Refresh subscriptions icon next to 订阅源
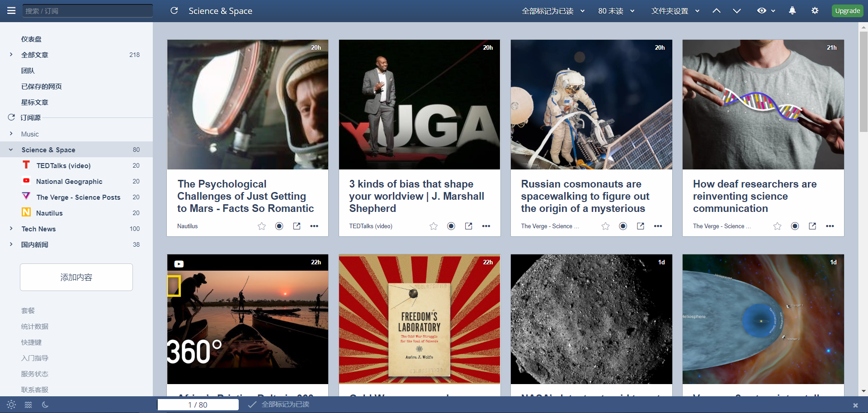868x413 pixels. click(11, 117)
